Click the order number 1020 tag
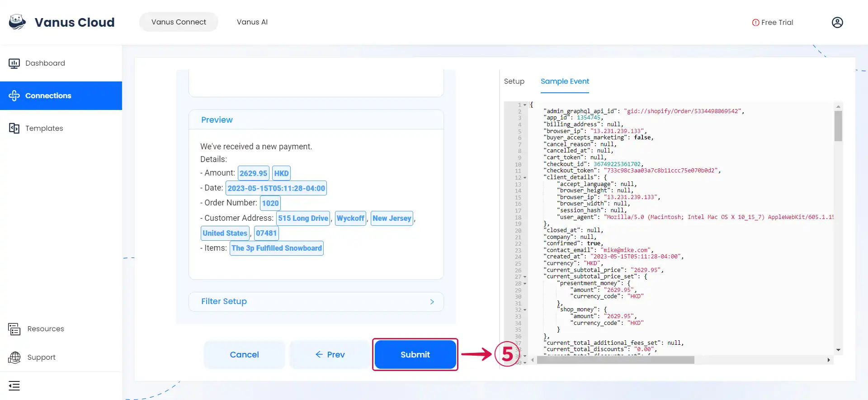Screen dimensions: 868x400 270,203
